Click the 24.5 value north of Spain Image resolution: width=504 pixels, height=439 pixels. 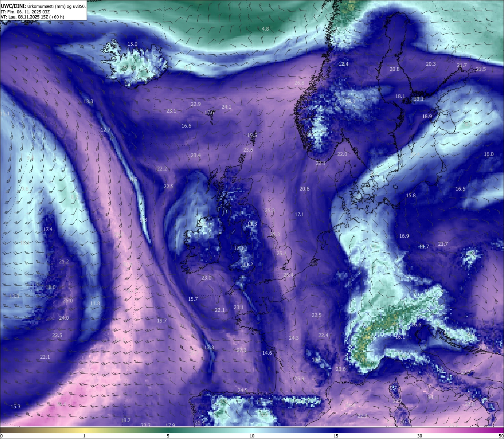243,390
